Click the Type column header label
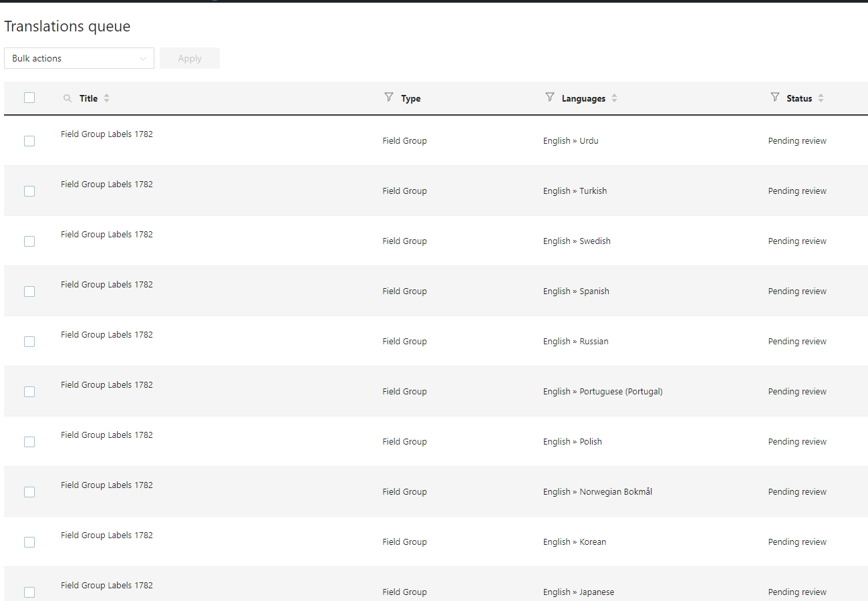The image size is (868, 601). [410, 98]
